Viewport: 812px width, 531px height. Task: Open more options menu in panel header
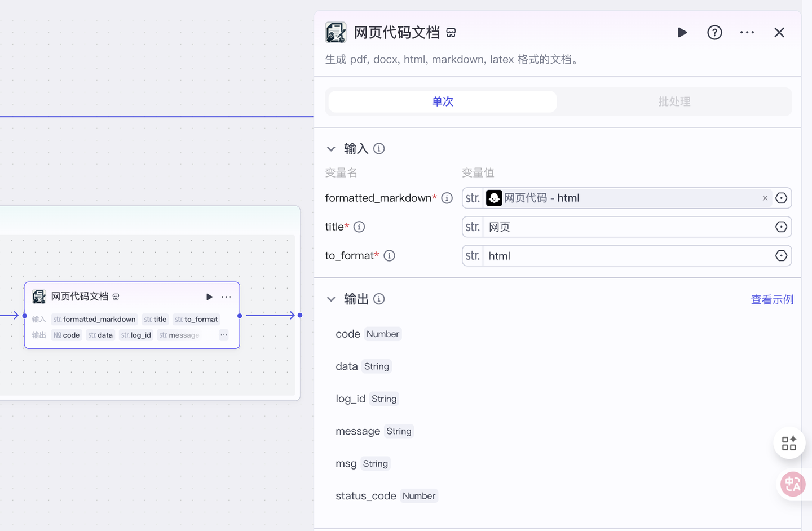(747, 33)
